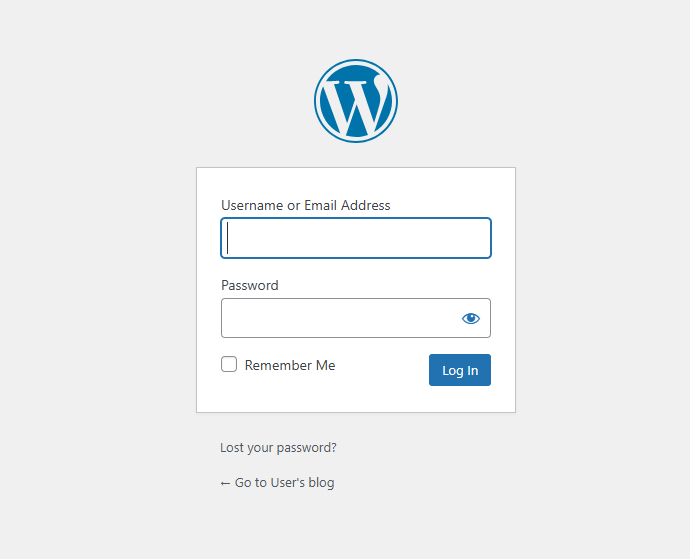Image resolution: width=690 pixels, height=559 pixels.
Task: Open WordPress.org via the blue W logo
Action: [355, 101]
